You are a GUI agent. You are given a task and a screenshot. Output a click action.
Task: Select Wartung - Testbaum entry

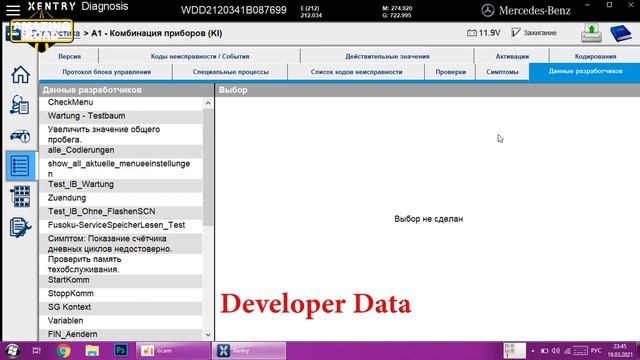121,116
